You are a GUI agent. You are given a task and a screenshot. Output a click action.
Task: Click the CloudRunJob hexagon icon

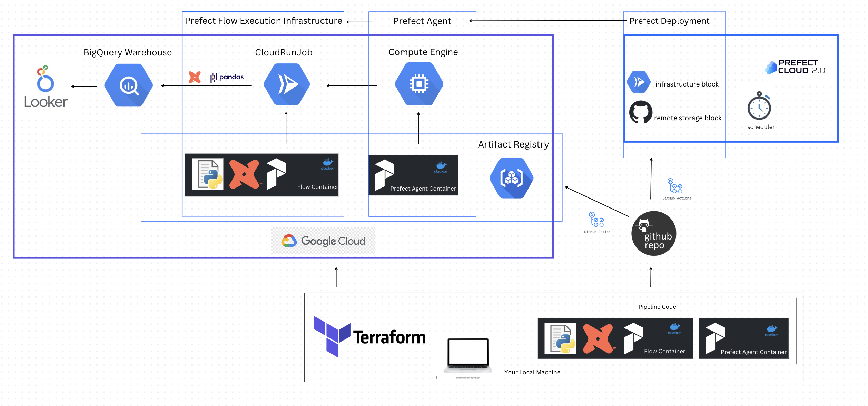point(286,84)
